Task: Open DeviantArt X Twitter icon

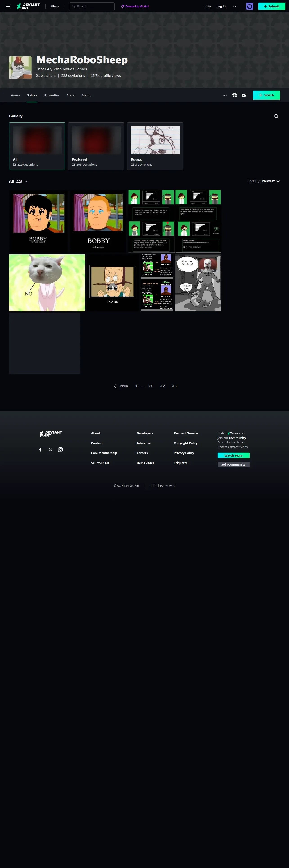Action: (50, 450)
